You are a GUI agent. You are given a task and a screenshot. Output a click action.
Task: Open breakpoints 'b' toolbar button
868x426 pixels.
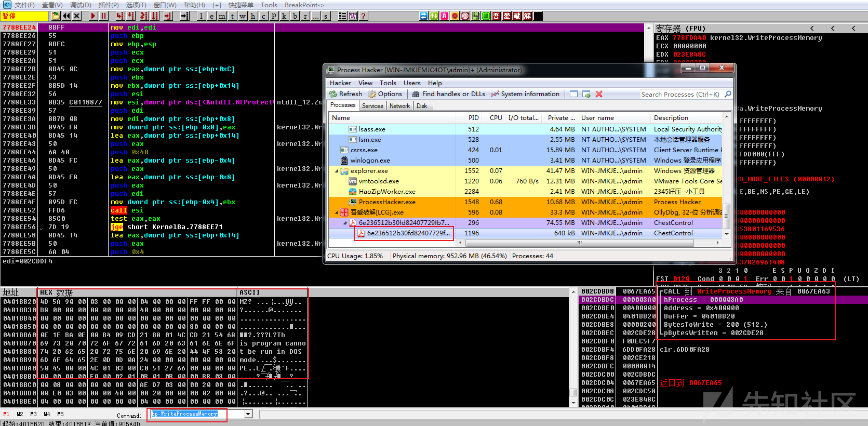pos(295,16)
